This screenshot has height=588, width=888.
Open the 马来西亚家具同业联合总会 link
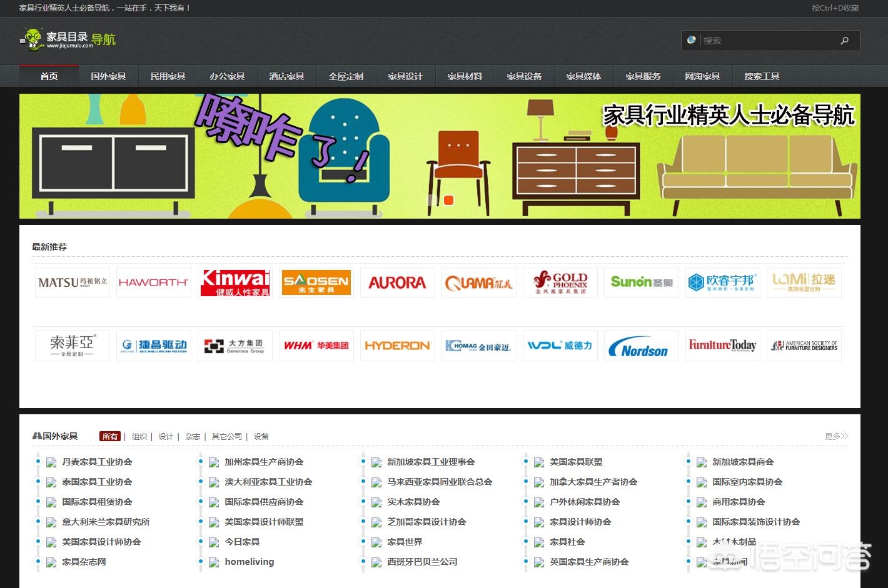pos(440,482)
